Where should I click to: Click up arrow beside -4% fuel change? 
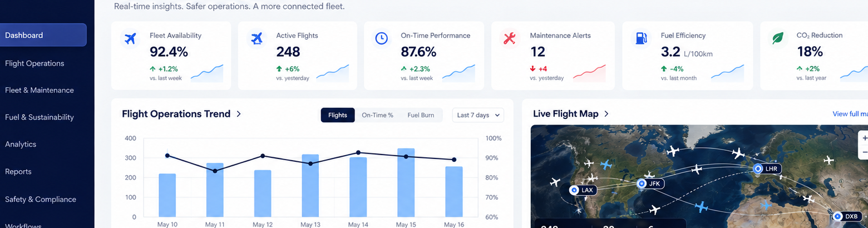tap(664, 69)
